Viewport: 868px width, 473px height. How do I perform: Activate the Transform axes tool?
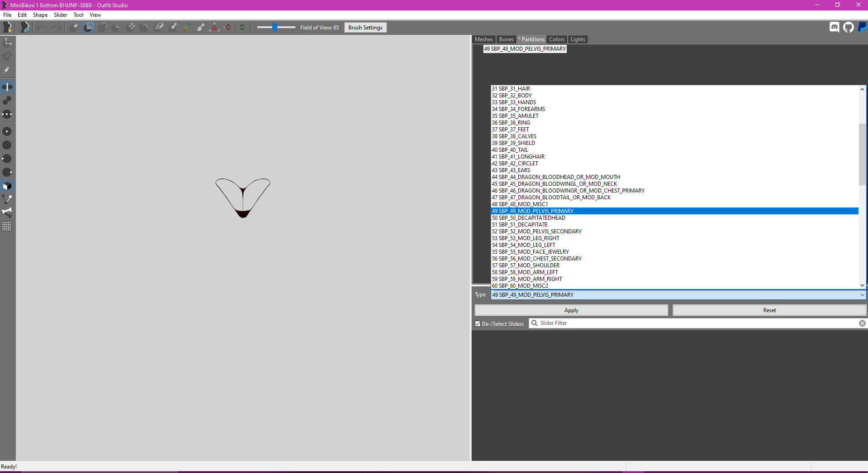click(x=7, y=42)
